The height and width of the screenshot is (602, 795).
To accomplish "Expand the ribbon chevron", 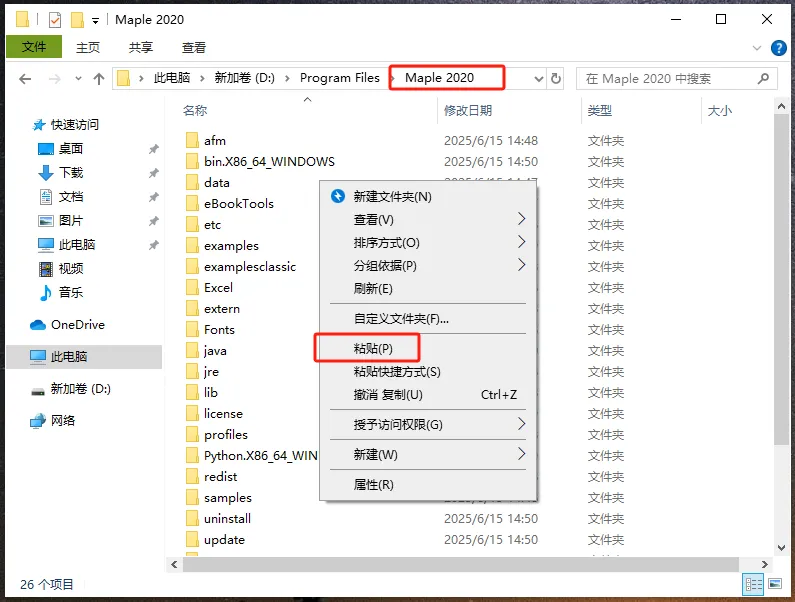I will click(757, 48).
